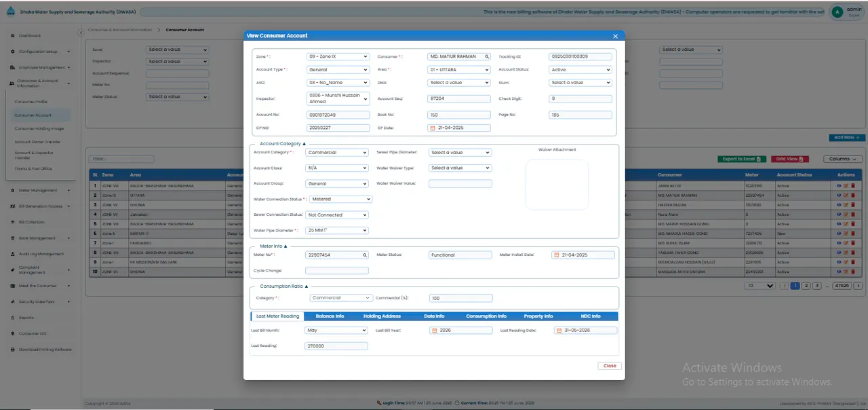Click the search icon in Meter No field

click(x=365, y=255)
